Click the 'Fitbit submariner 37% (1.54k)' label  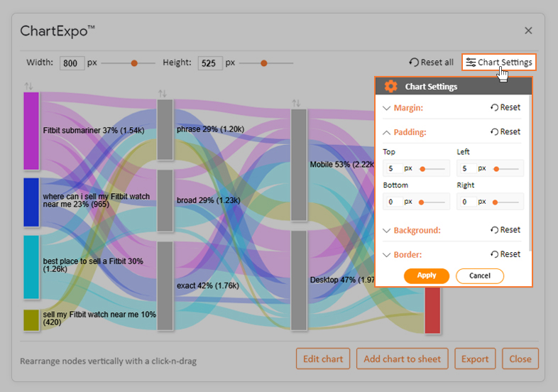point(94,130)
